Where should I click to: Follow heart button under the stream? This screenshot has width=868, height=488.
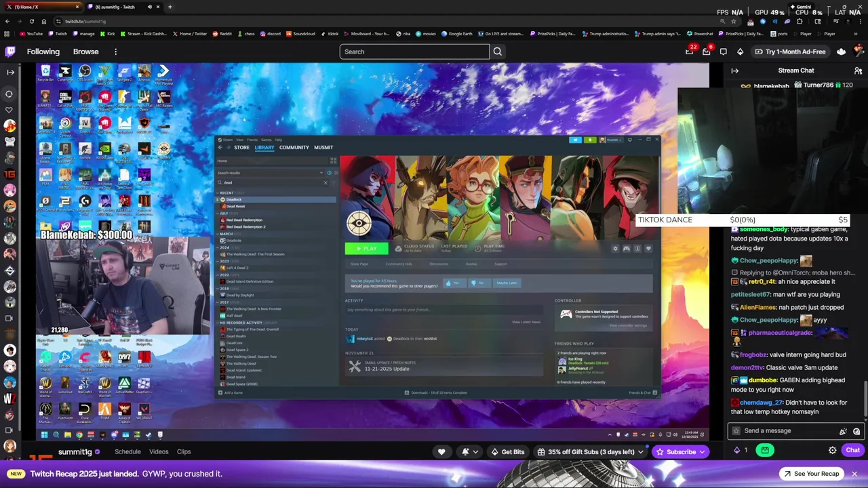(441, 452)
